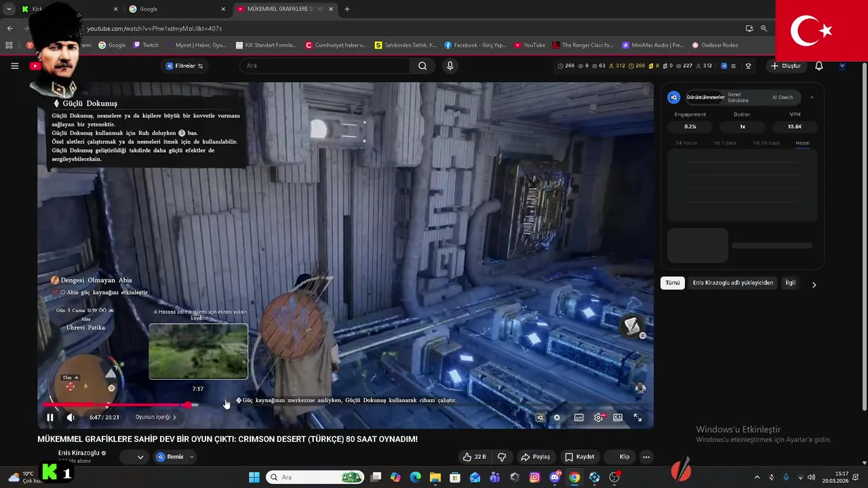This screenshot has height=488, width=868.
Task: Select the AI Coach tab
Action: pyautogui.click(x=782, y=97)
